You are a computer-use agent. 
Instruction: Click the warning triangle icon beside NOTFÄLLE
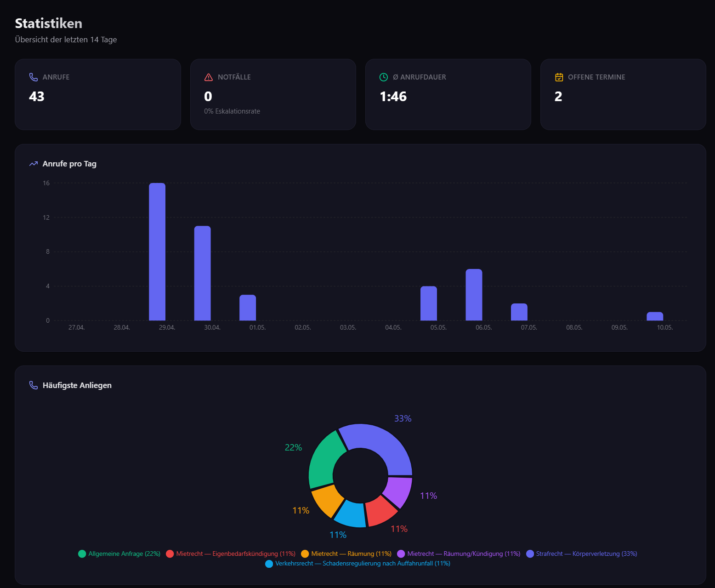click(x=209, y=77)
